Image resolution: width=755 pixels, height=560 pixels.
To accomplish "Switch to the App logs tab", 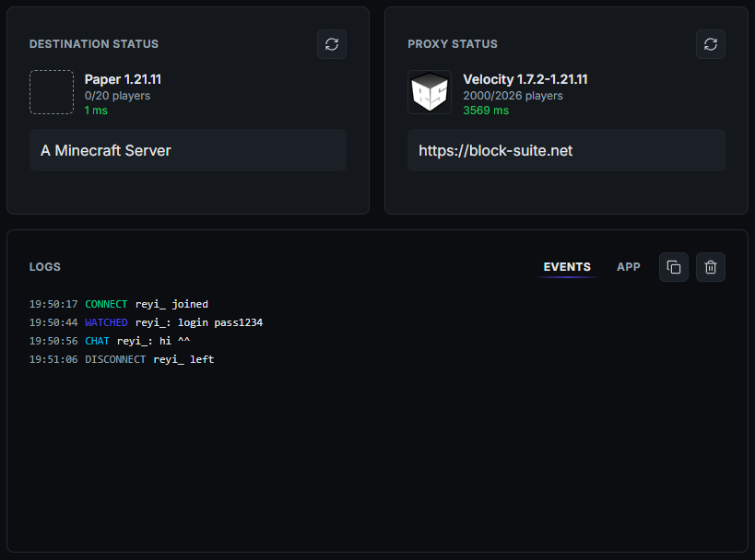I will pyautogui.click(x=629, y=267).
